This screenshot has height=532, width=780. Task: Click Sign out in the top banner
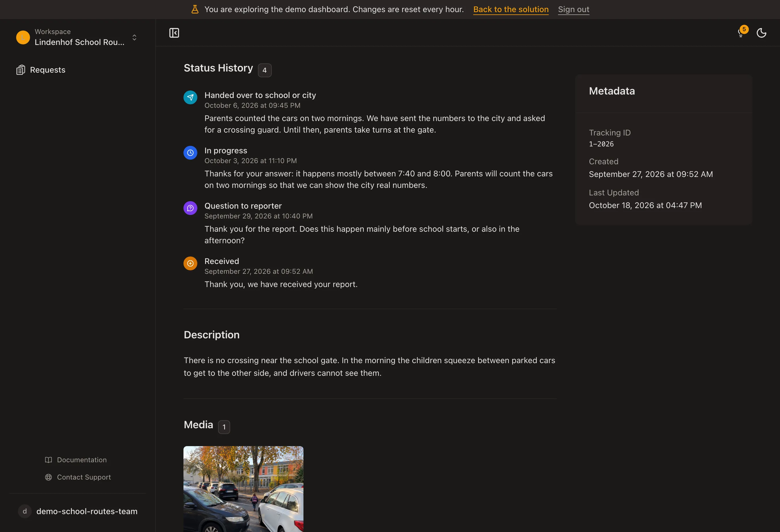coord(573,10)
